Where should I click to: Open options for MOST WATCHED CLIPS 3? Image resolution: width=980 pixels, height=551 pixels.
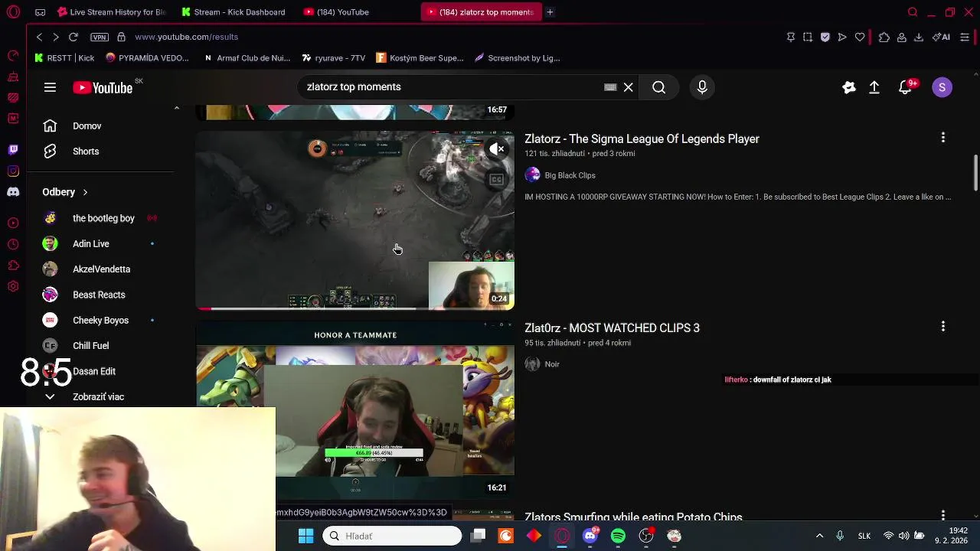click(943, 326)
